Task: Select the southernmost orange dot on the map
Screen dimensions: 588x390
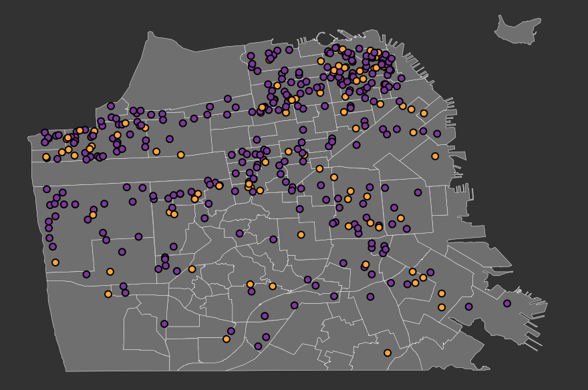Action: (388, 353)
